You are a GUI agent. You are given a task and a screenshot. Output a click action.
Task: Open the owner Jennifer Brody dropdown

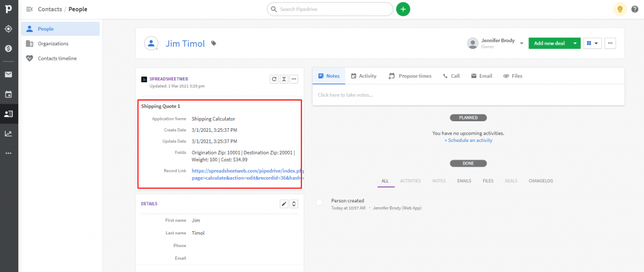521,43
